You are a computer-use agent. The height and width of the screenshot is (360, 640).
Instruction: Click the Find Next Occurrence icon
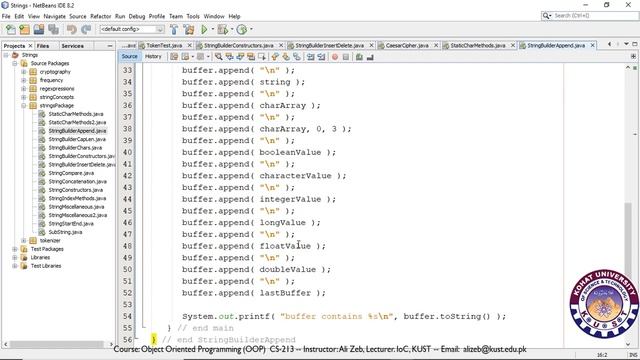(240, 57)
